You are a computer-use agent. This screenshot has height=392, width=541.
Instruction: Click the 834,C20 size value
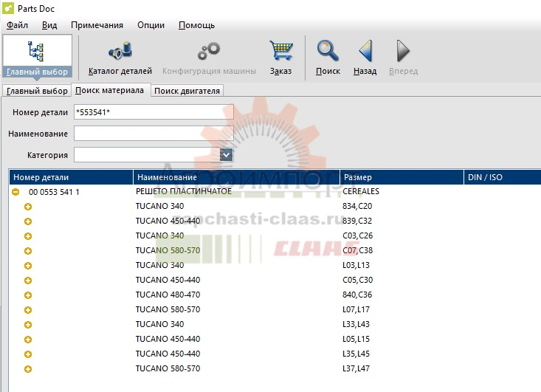click(357, 206)
